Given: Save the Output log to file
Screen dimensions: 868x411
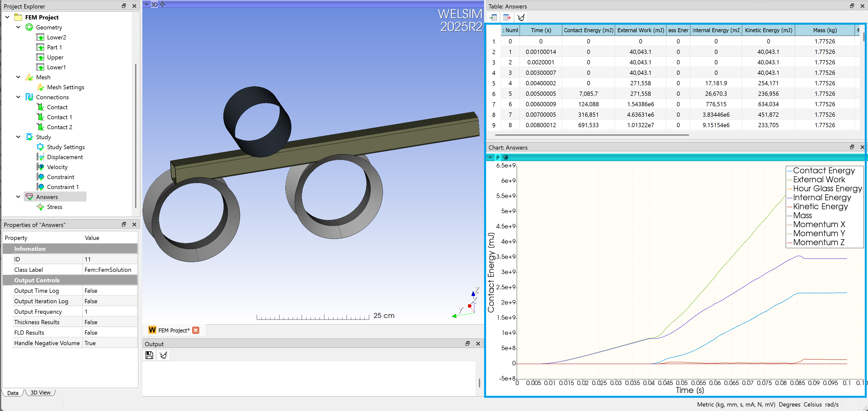Looking at the screenshot, I should (x=149, y=355).
